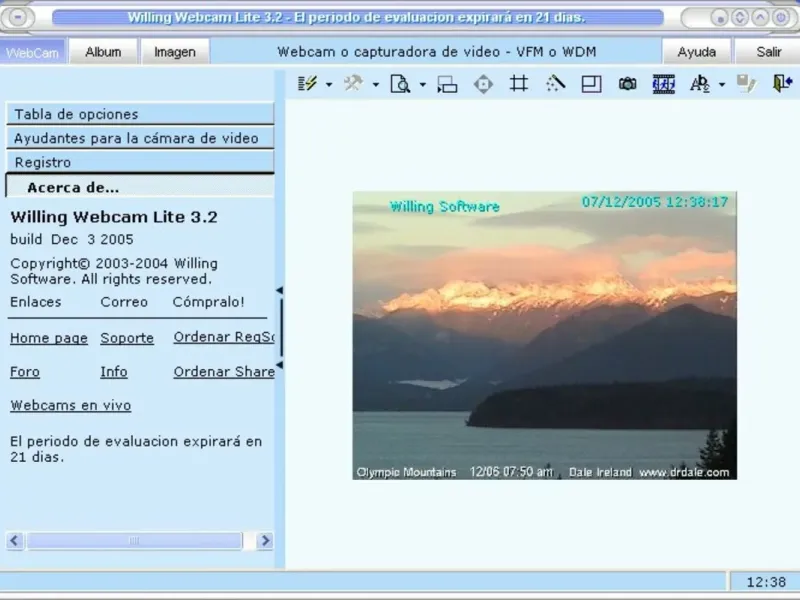The width and height of the screenshot is (800, 600).
Task: Expand the 'Tabla de opciones' section
Action: pyautogui.click(x=140, y=114)
